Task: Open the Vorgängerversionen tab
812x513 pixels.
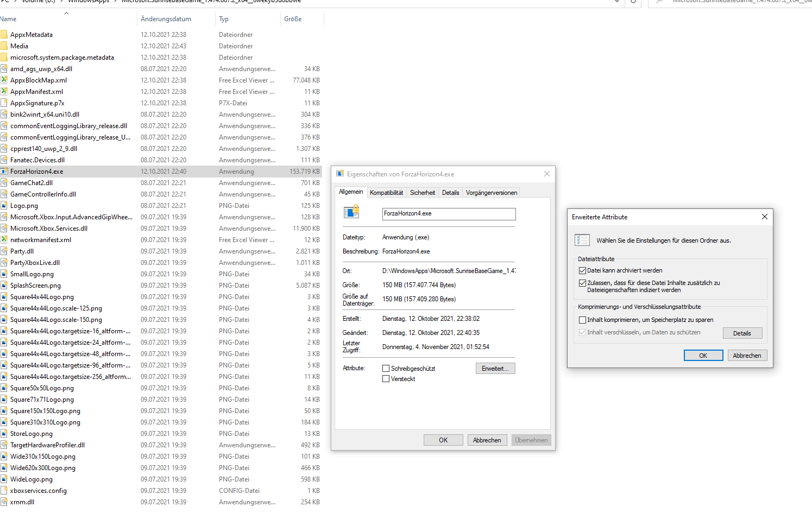Action: [x=492, y=193]
